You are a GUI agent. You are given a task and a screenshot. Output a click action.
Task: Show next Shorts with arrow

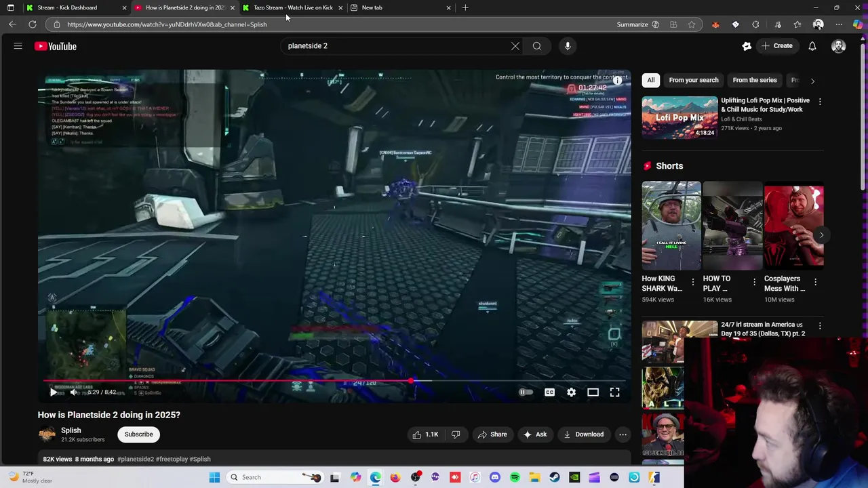click(x=821, y=235)
